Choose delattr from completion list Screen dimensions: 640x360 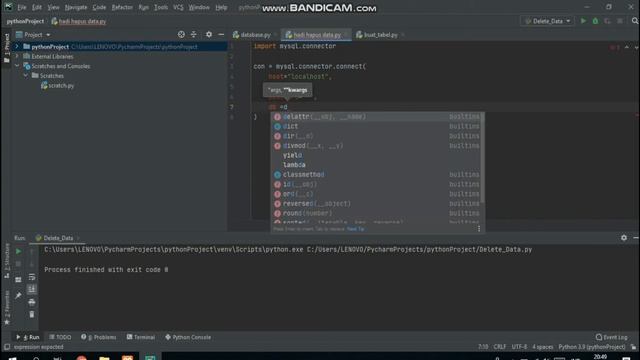[x=377, y=117]
